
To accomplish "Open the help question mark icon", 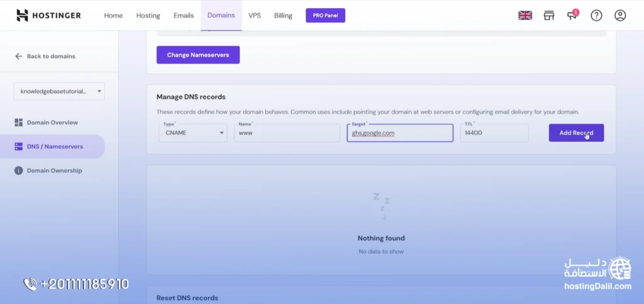I will click(596, 15).
